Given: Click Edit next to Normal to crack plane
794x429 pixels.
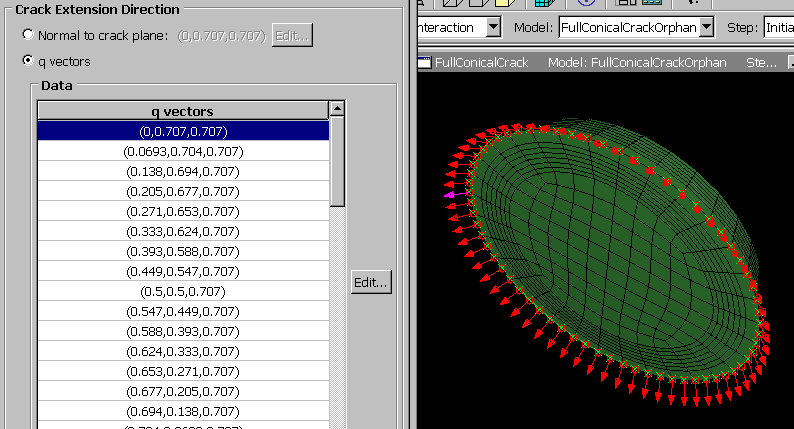Looking at the screenshot, I should pos(292,35).
